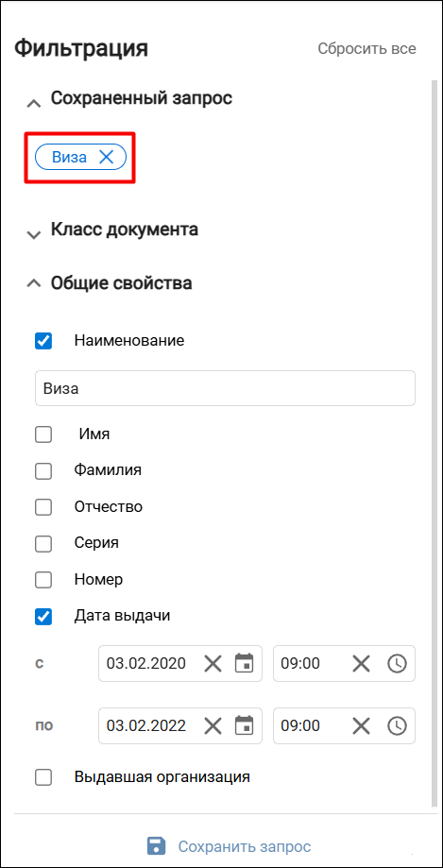Click the vertical scrollbar of filter panel

(x=434, y=443)
